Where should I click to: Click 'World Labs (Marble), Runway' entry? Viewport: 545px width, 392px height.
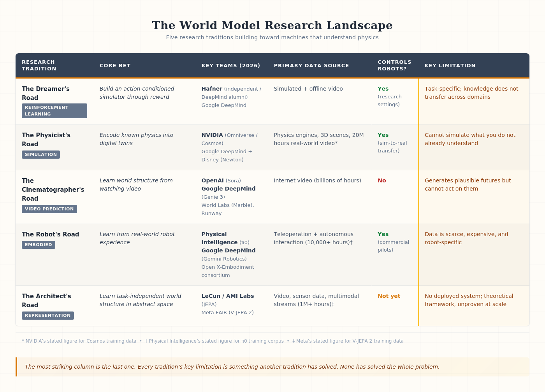[228, 209]
